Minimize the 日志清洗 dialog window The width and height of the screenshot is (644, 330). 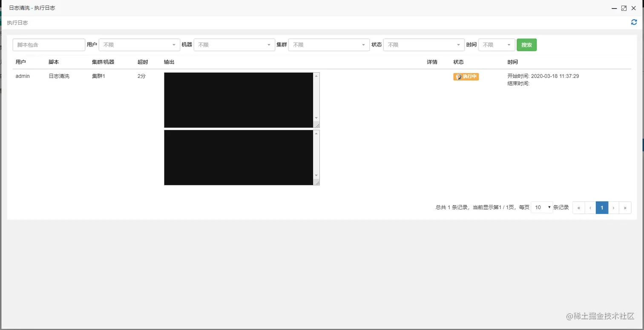click(x=615, y=8)
